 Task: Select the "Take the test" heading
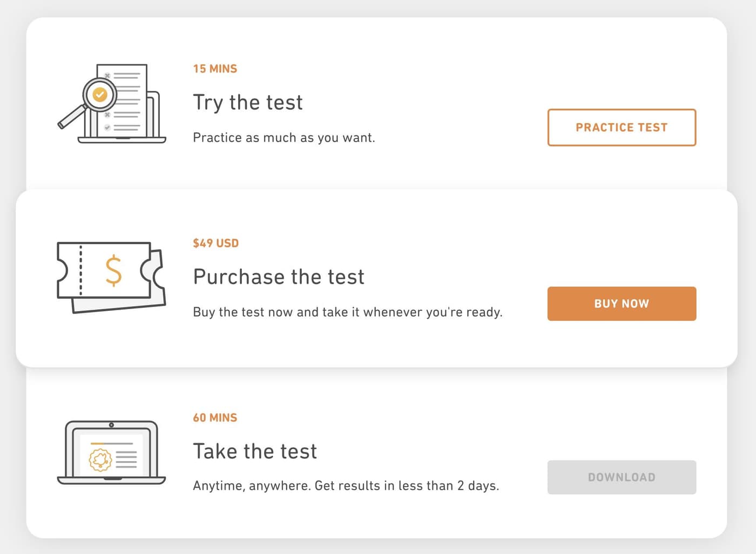[255, 451]
